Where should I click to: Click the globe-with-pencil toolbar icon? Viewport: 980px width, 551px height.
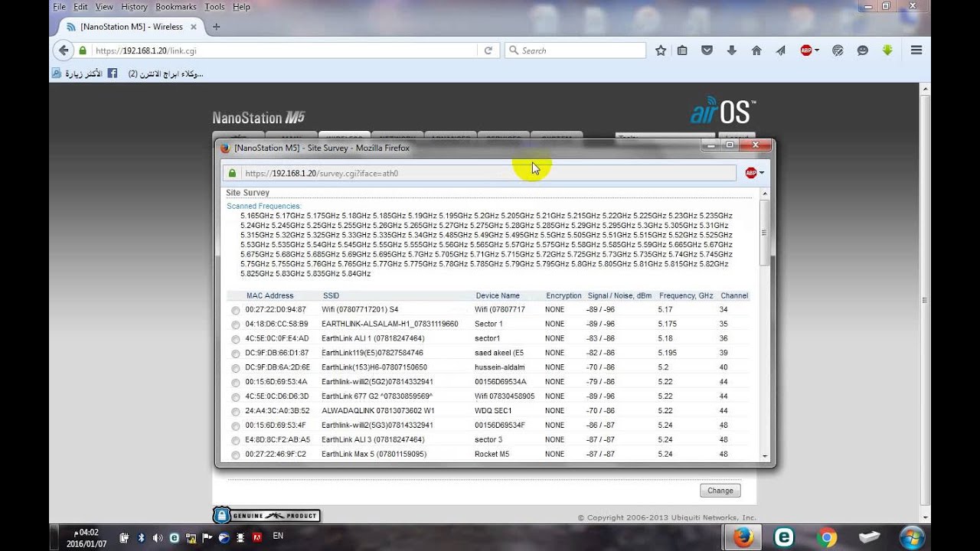(838, 51)
